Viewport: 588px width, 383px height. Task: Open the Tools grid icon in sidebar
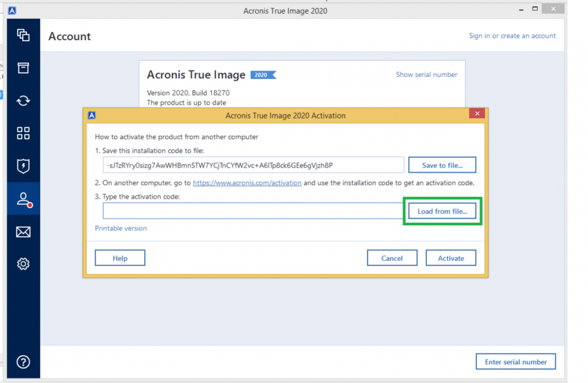tap(23, 133)
